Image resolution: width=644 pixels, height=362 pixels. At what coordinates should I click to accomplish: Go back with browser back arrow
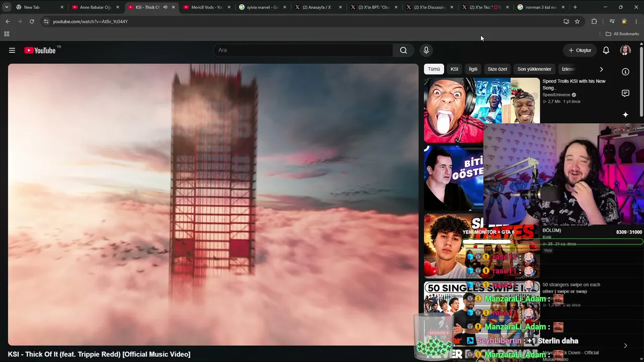click(x=8, y=22)
